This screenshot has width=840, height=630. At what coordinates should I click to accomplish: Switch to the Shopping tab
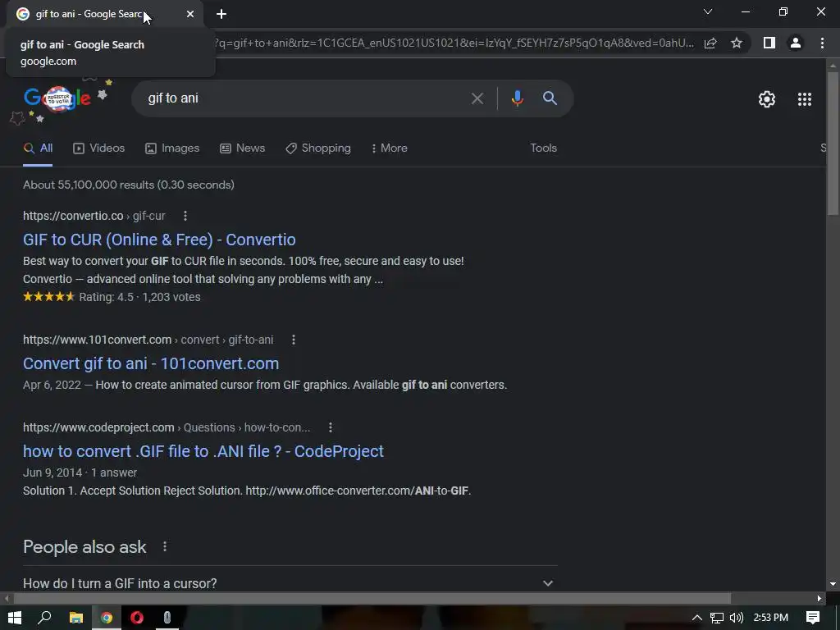pos(318,148)
